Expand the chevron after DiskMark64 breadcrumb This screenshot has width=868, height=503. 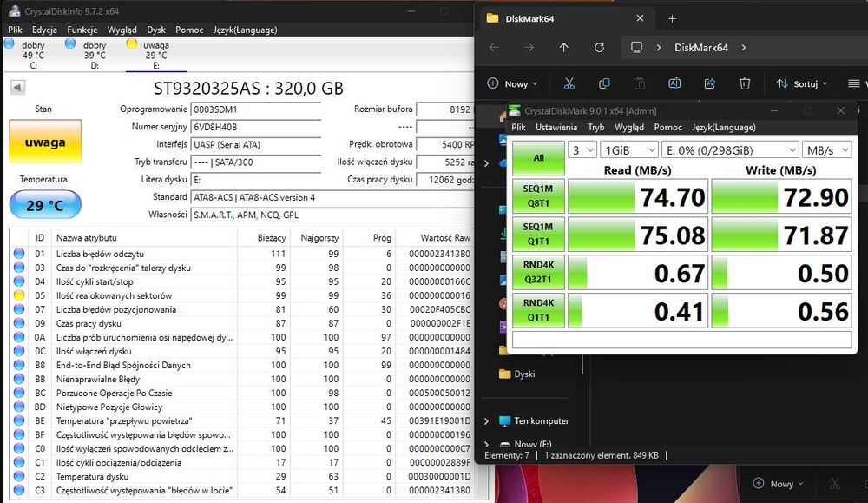[744, 48]
